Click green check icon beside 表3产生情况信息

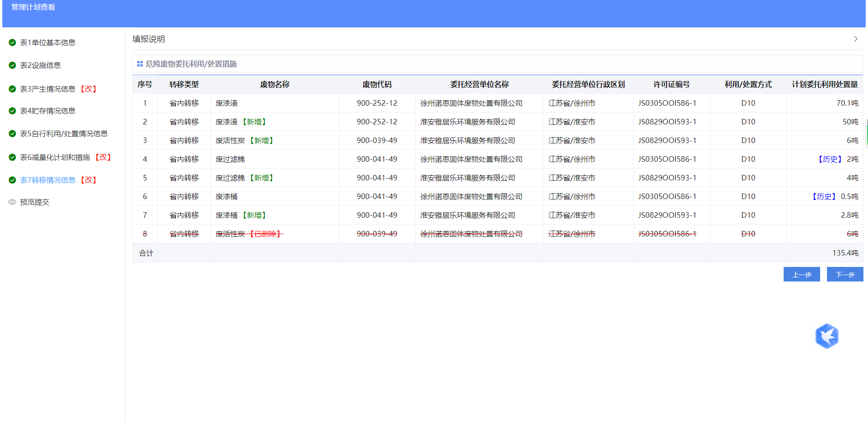12,89
